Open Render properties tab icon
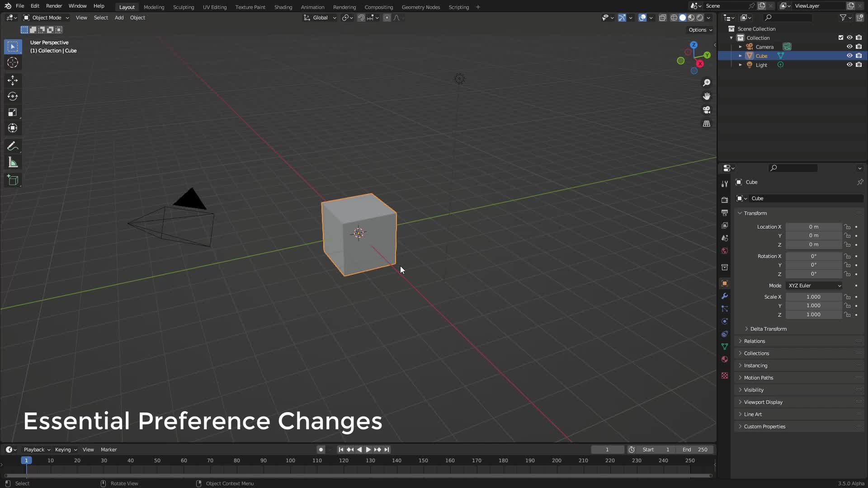This screenshot has height=488, width=868. tap(725, 200)
